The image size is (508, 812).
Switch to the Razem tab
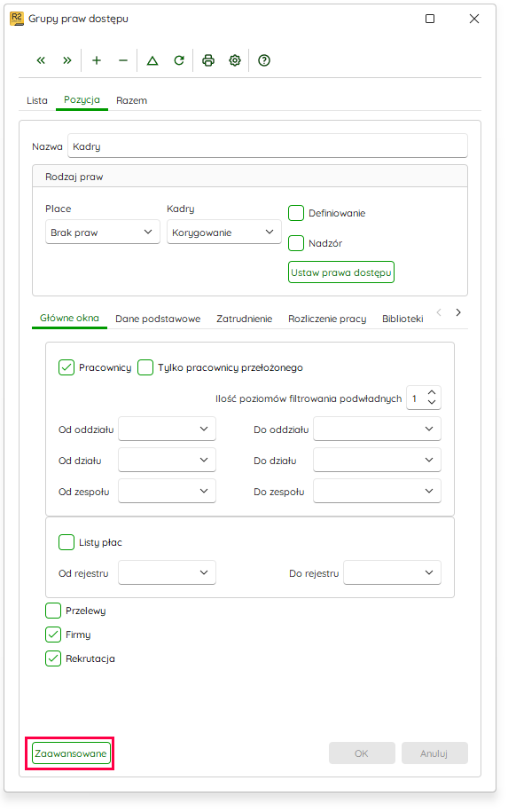pos(131,100)
